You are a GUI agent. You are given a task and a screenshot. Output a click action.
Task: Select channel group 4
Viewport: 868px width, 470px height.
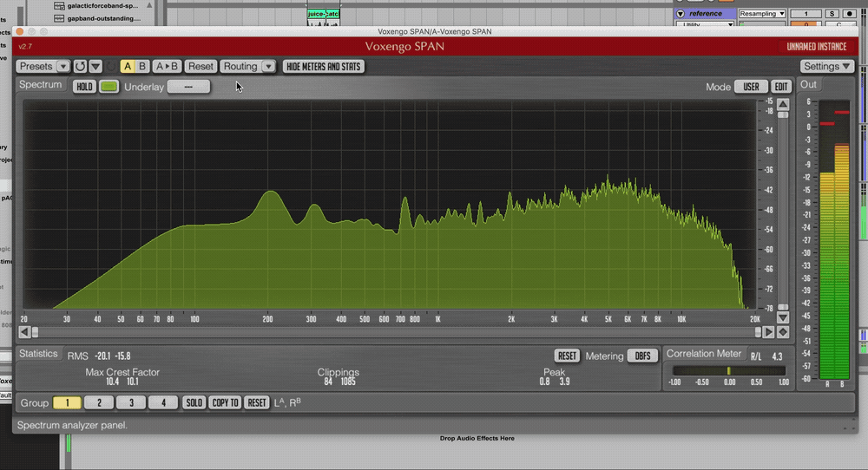coord(163,403)
